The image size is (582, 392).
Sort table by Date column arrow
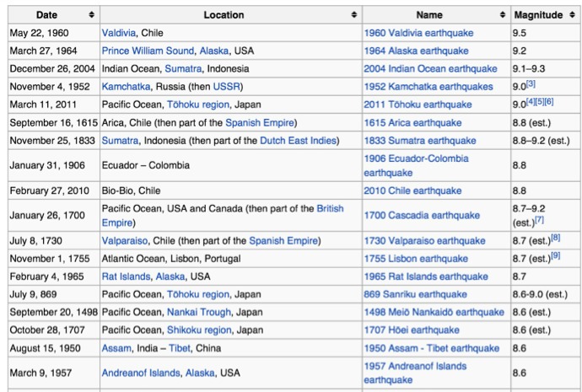click(91, 15)
